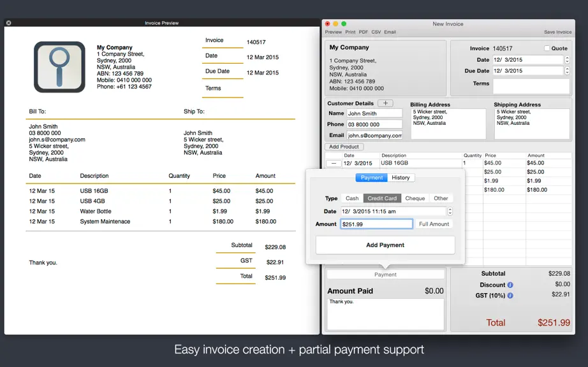Edit the customer Name field
Image resolution: width=588 pixels, height=367 pixels.
[x=374, y=113]
